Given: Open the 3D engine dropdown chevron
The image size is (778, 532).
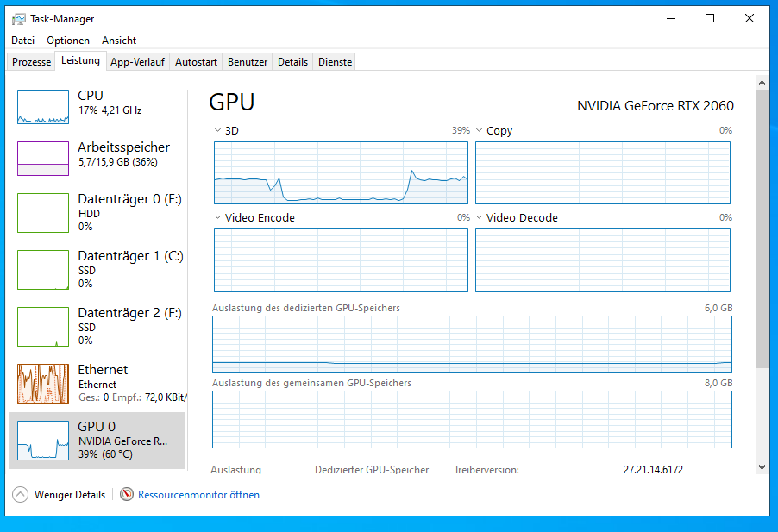Looking at the screenshot, I should pyautogui.click(x=217, y=131).
